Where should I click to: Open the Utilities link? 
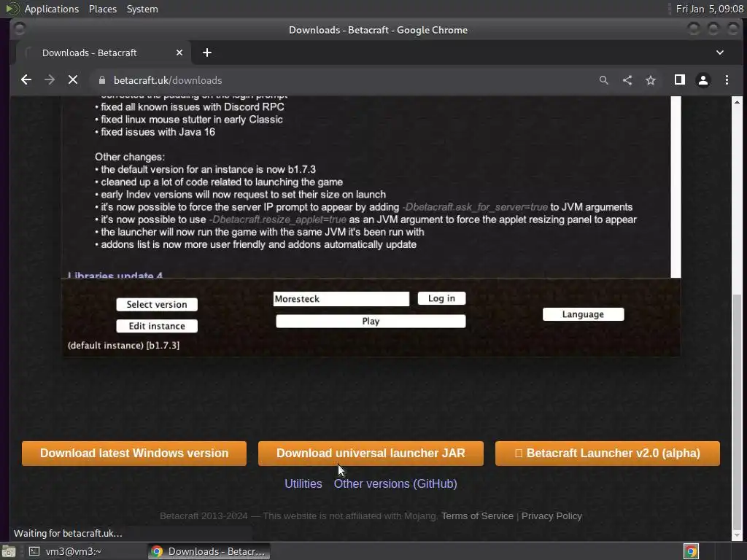pyautogui.click(x=303, y=483)
